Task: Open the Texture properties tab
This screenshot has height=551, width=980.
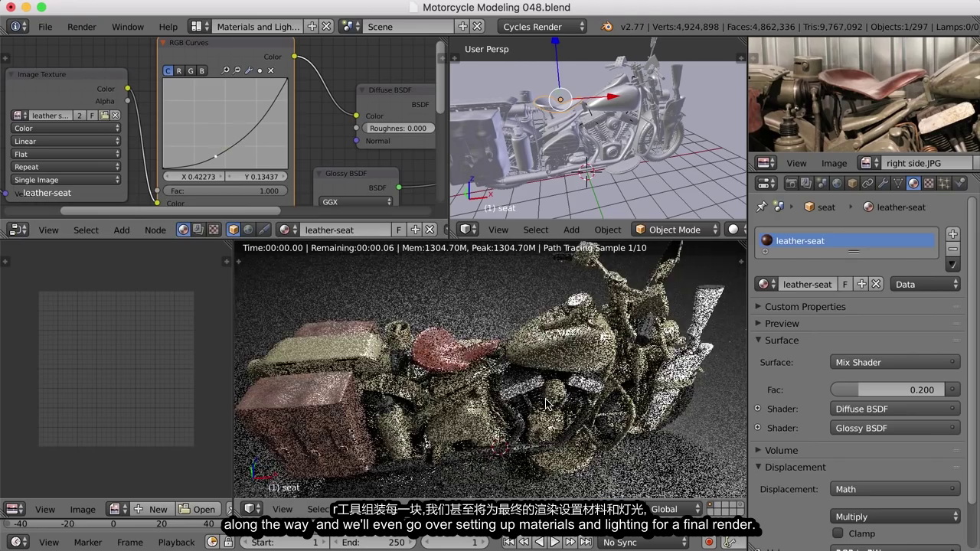Action: pyautogui.click(x=929, y=184)
